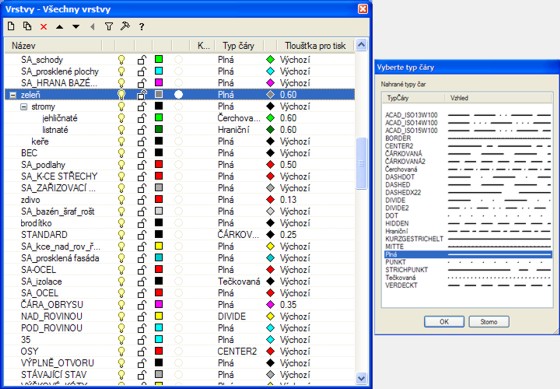Viewport: 560px width, 389px height.
Task: Click TypČáry header in line type dialog
Action: point(413,98)
